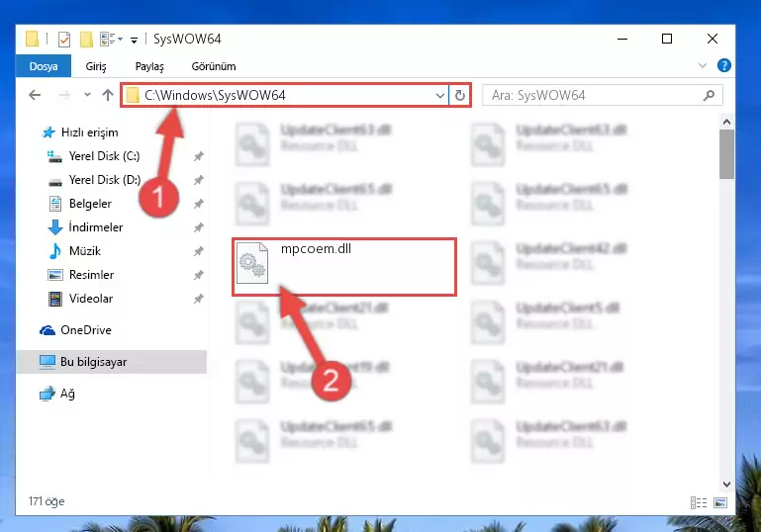
Task: Open Yerel Disk (C:) in sidebar
Action: coord(104,156)
